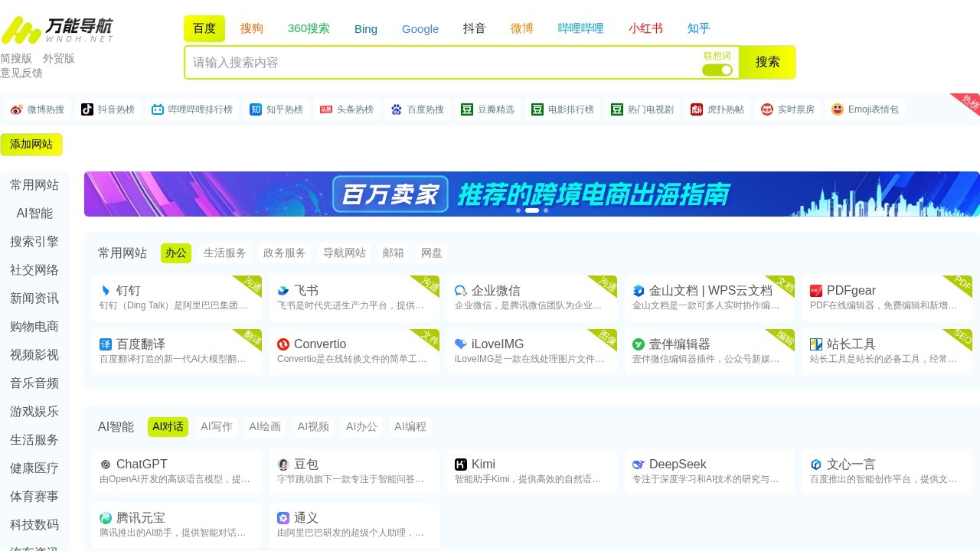Go to 健康医疗 in sidebar
980x551 pixels.
[x=34, y=468]
